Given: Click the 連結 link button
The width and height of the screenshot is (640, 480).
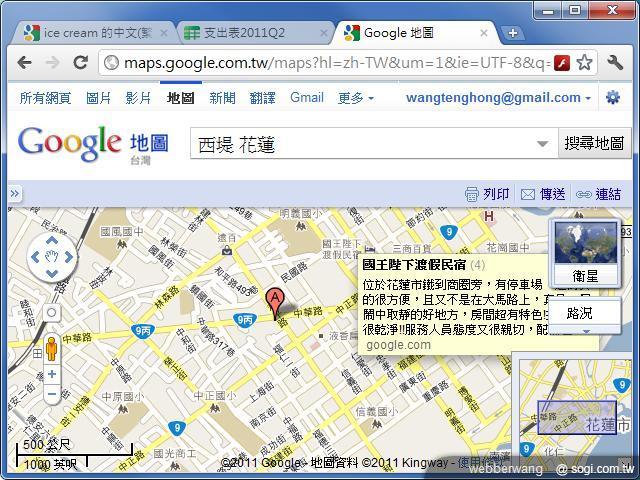Looking at the screenshot, I should click(x=598, y=194).
